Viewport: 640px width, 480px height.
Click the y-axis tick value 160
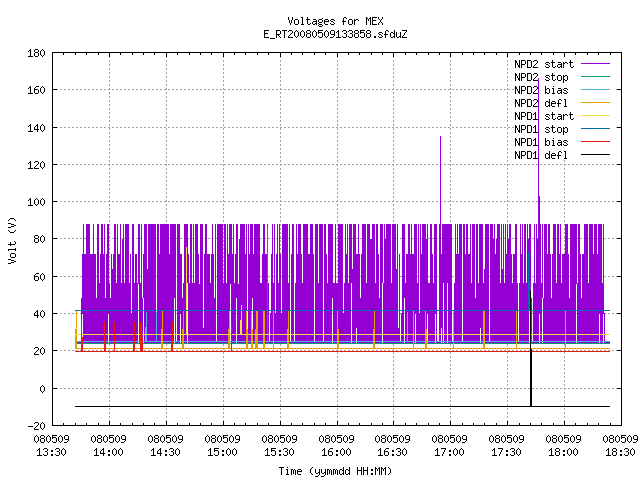coord(36,90)
